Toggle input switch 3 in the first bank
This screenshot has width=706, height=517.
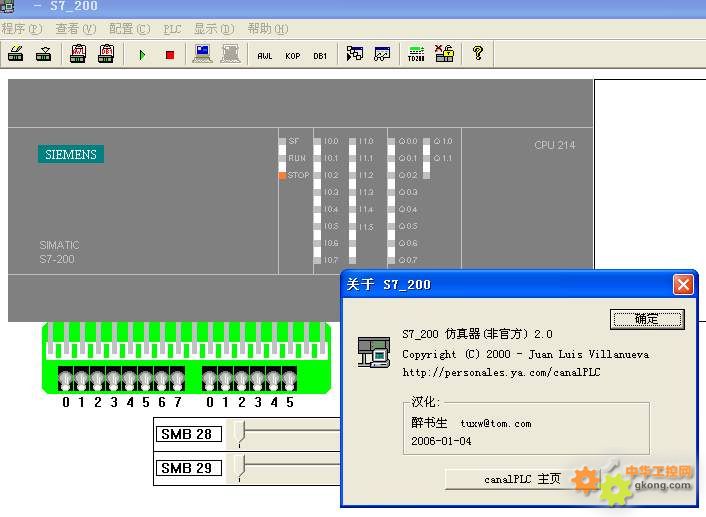113,379
